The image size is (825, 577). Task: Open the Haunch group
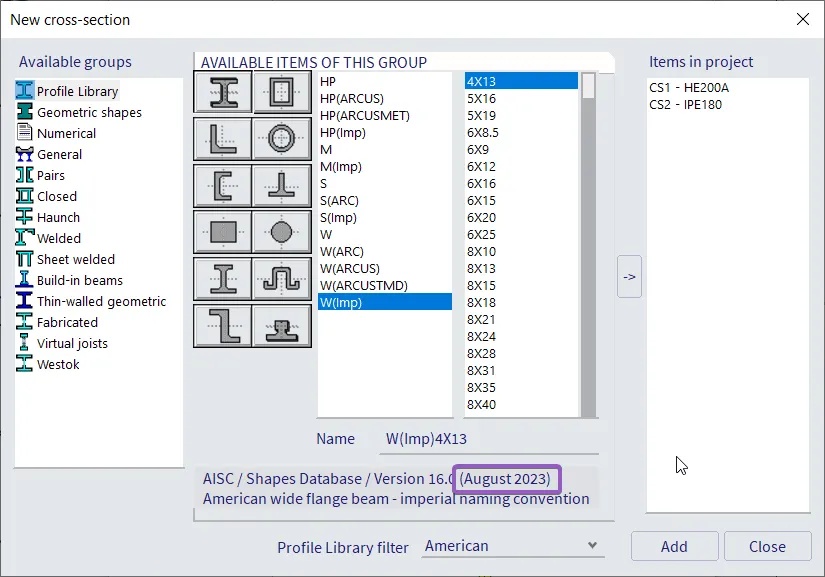58,217
